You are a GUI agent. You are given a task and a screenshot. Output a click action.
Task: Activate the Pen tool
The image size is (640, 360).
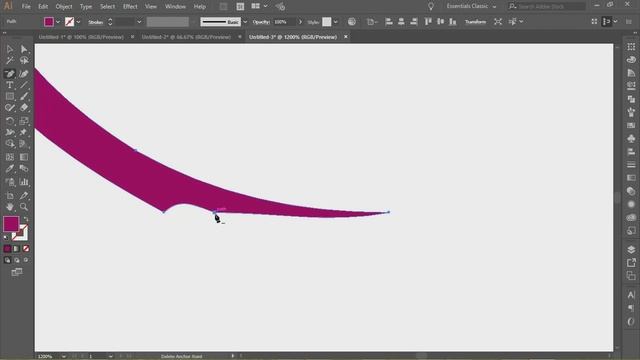point(10,74)
